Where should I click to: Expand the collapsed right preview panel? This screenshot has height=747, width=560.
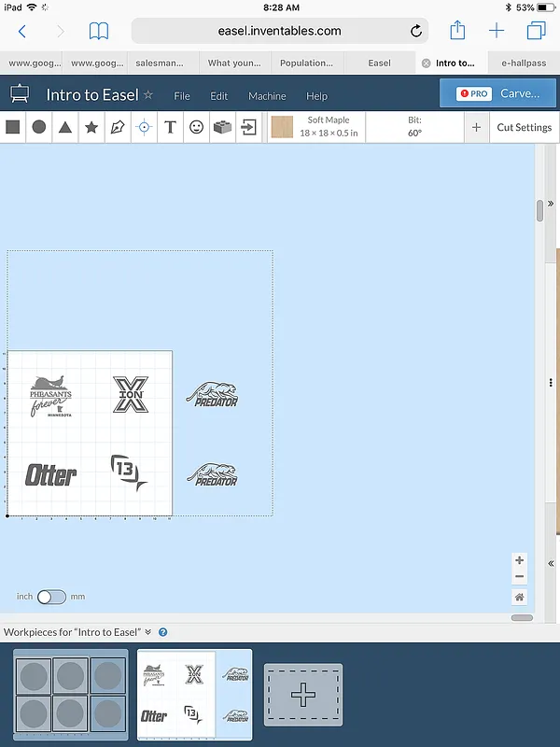click(x=552, y=563)
